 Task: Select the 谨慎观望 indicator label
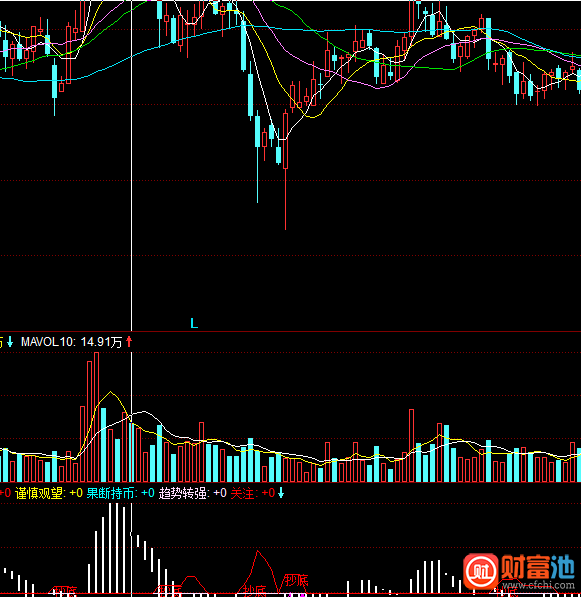click(x=40, y=493)
